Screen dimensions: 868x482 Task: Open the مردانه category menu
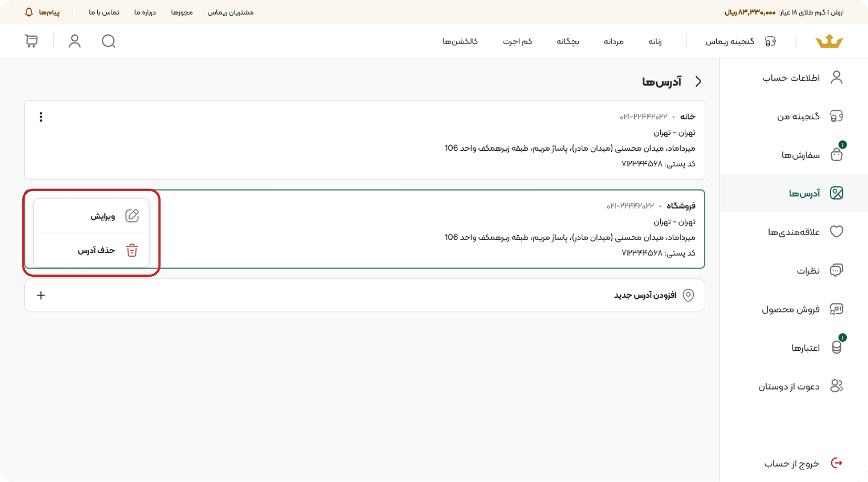pos(613,41)
